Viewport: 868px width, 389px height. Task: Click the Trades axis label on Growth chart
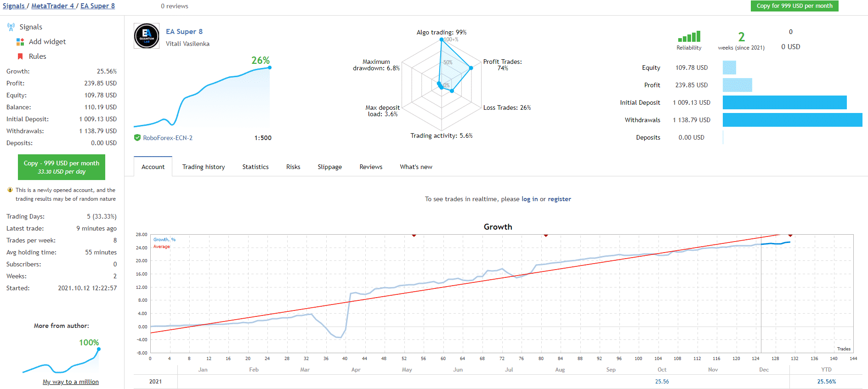tap(844, 349)
